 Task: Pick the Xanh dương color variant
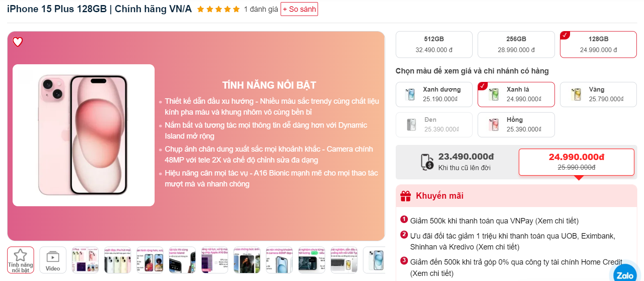(x=434, y=95)
